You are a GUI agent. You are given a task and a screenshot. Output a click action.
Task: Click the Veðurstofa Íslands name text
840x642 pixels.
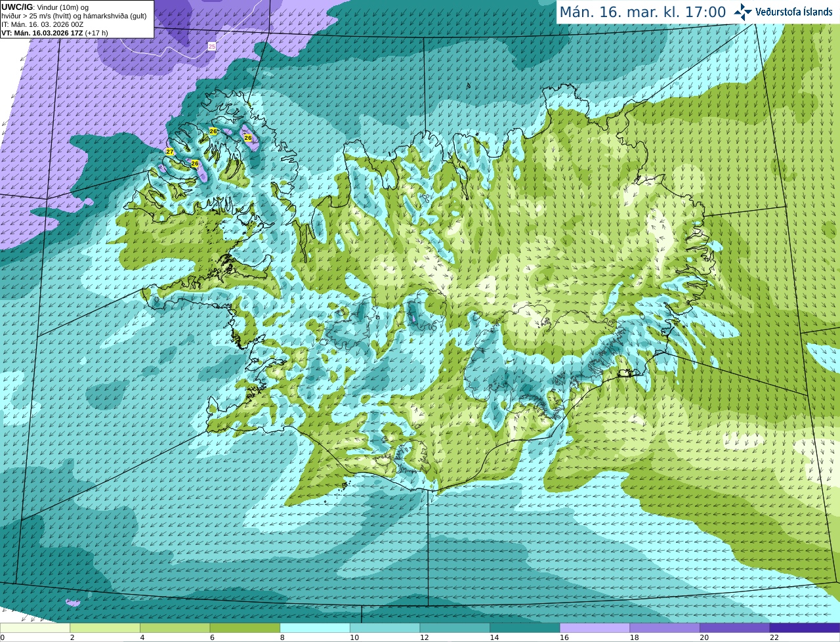click(x=794, y=12)
